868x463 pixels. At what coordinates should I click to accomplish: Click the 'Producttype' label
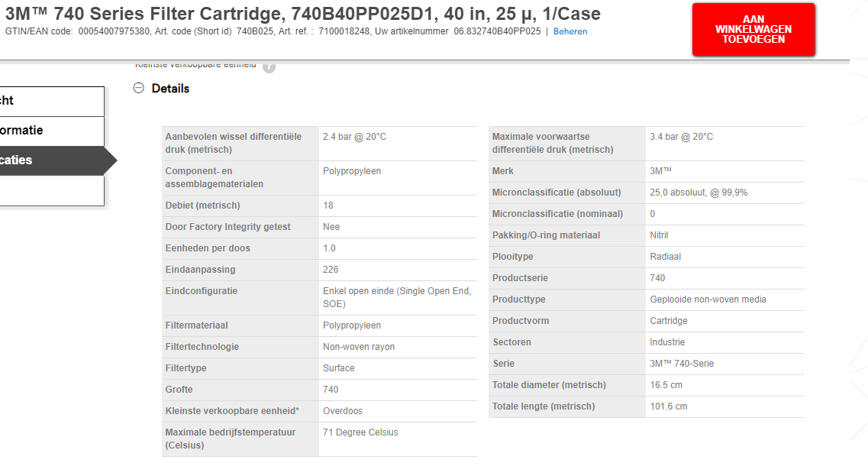[x=518, y=299]
